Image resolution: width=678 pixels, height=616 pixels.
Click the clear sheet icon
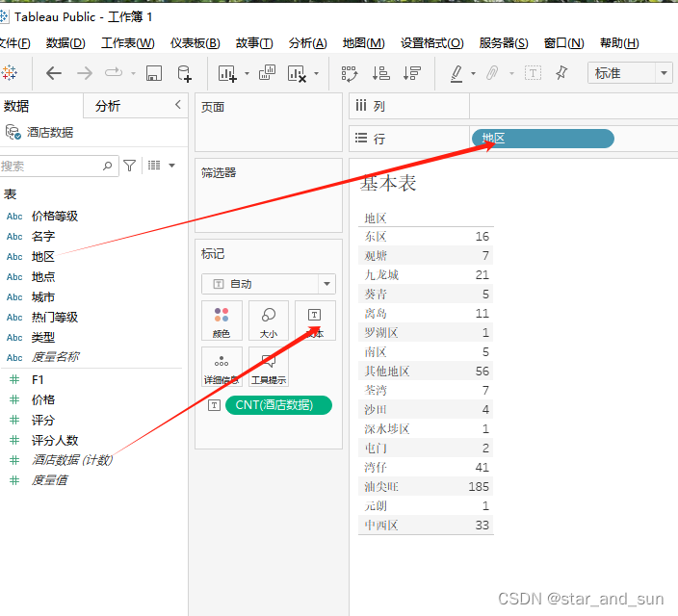point(297,73)
